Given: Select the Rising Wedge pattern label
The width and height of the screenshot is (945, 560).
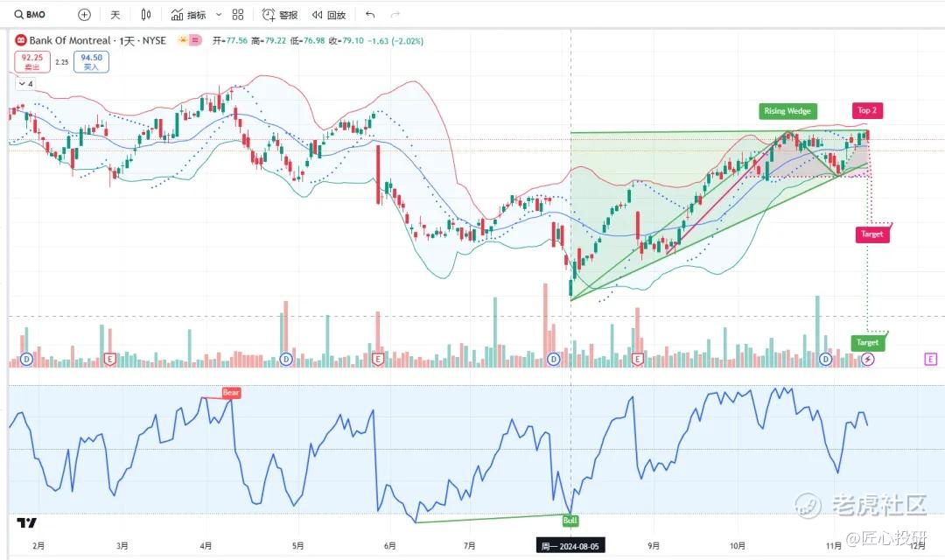Looking at the screenshot, I should pos(787,111).
